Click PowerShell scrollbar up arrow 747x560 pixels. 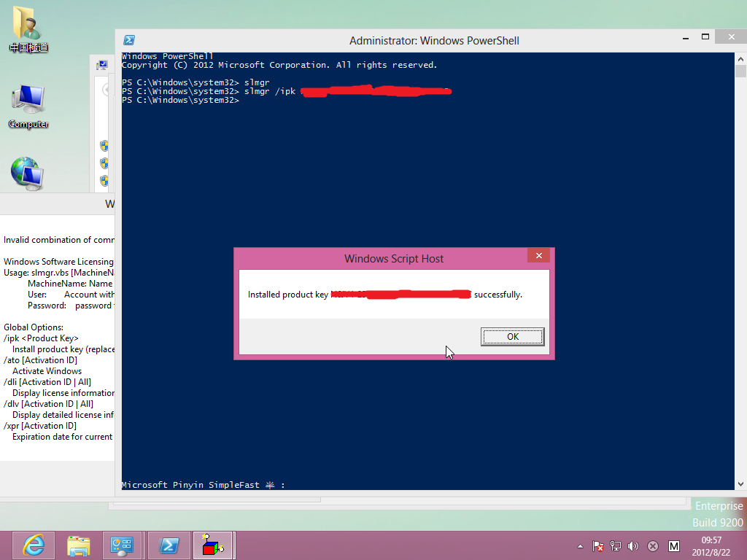point(740,59)
